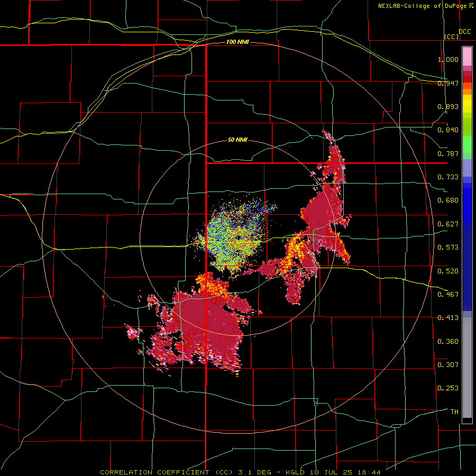Click the 0.840 scale value

[448, 130]
